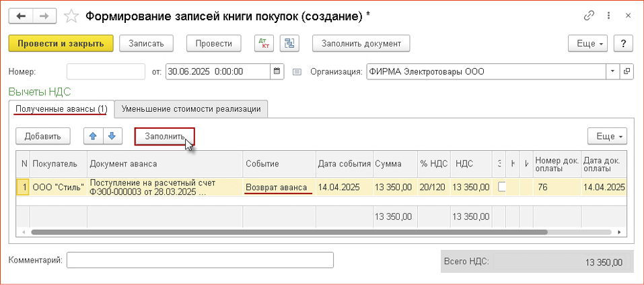Show the Дт/Кт postings icon
This screenshot has height=285, width=644.
coord(263,43)
